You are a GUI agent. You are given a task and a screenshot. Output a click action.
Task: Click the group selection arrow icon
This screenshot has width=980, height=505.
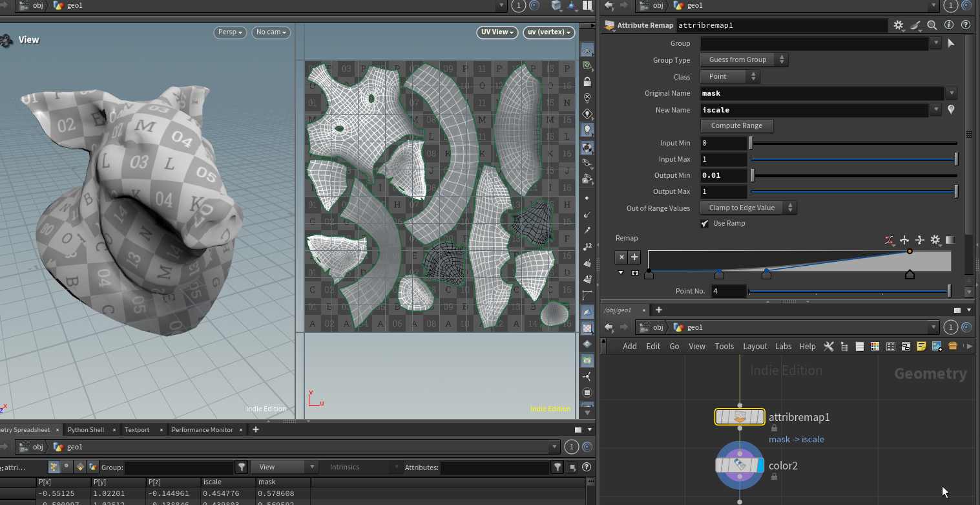pyautogui.click(x=951, y=43)
